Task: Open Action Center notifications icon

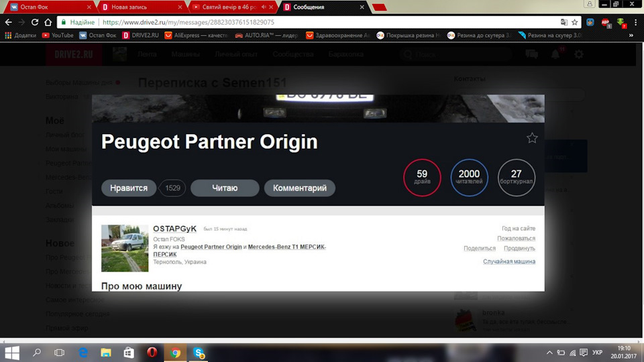Action: (584, 353)
